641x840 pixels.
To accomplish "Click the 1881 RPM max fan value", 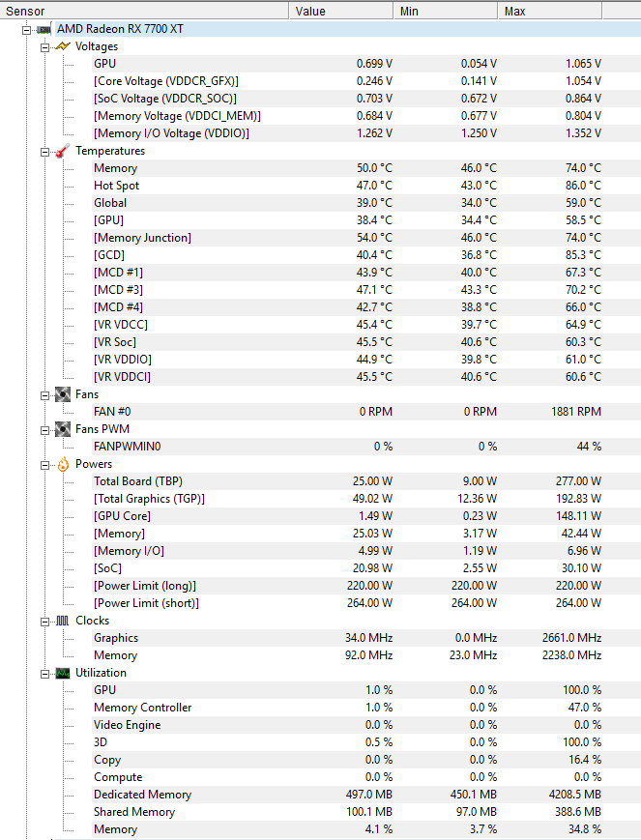I will (576, 412).
